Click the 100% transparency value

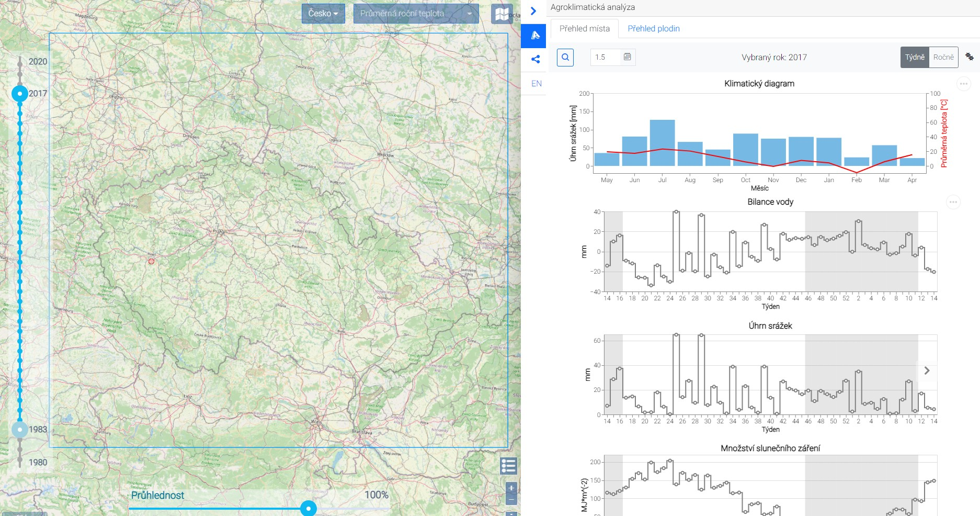point(377,495)
